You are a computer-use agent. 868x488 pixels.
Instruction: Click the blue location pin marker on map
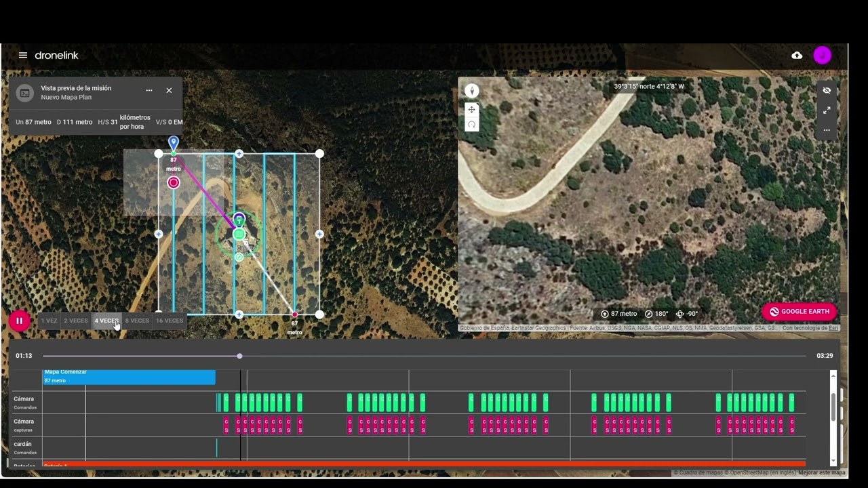click(174, 143)
